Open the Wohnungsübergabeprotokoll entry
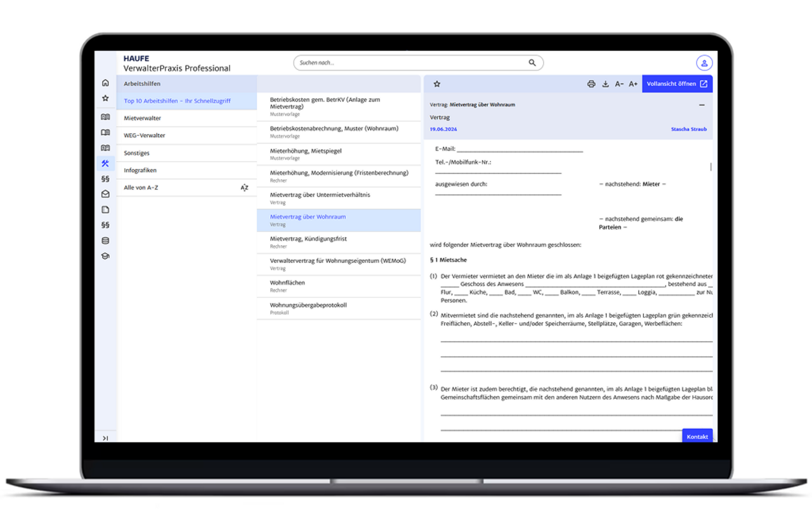 tap(308, 305)
